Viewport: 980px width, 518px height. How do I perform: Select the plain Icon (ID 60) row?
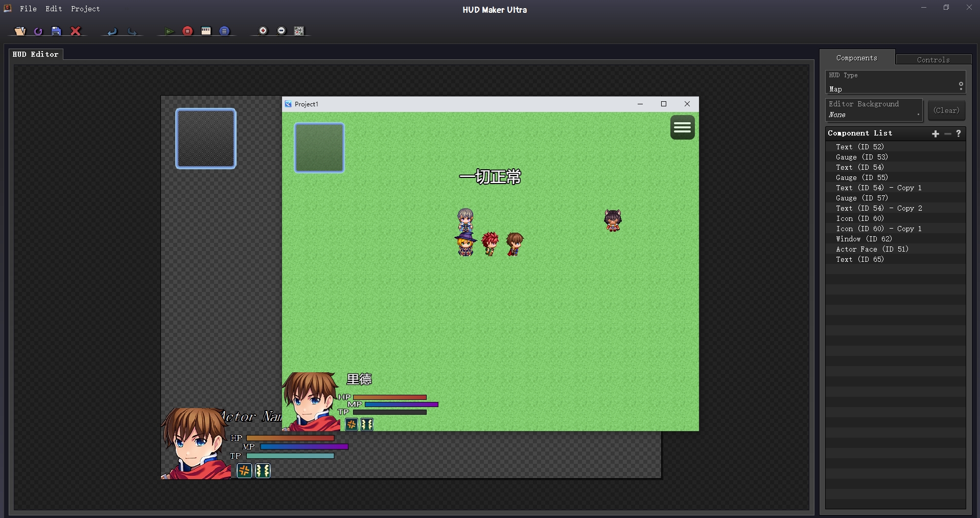895,218
